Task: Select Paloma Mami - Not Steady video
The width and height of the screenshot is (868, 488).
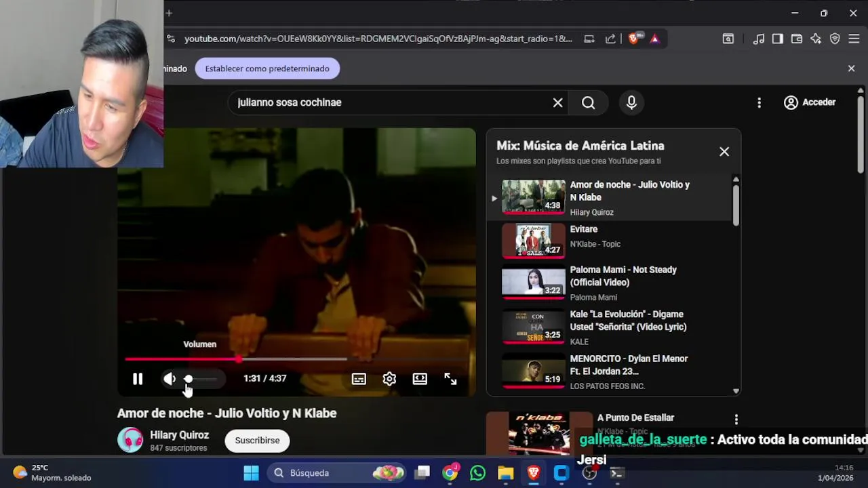Action: [610, 283]
